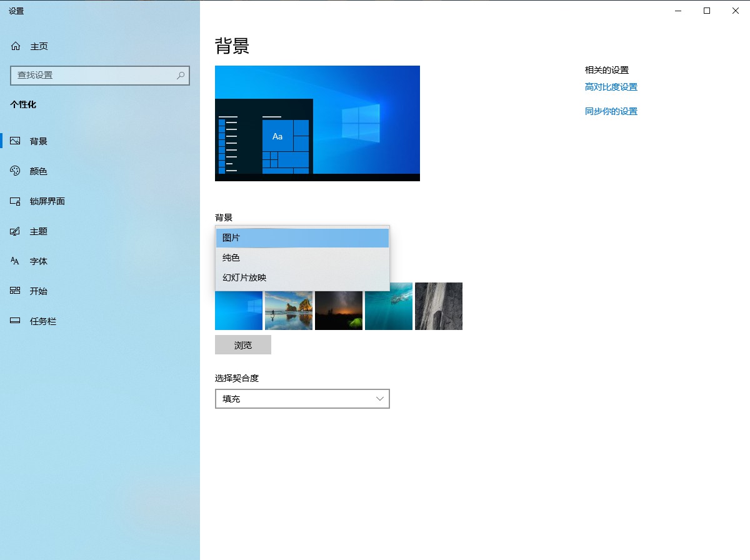Click the 查找设置 search box

tap(100, 76)
